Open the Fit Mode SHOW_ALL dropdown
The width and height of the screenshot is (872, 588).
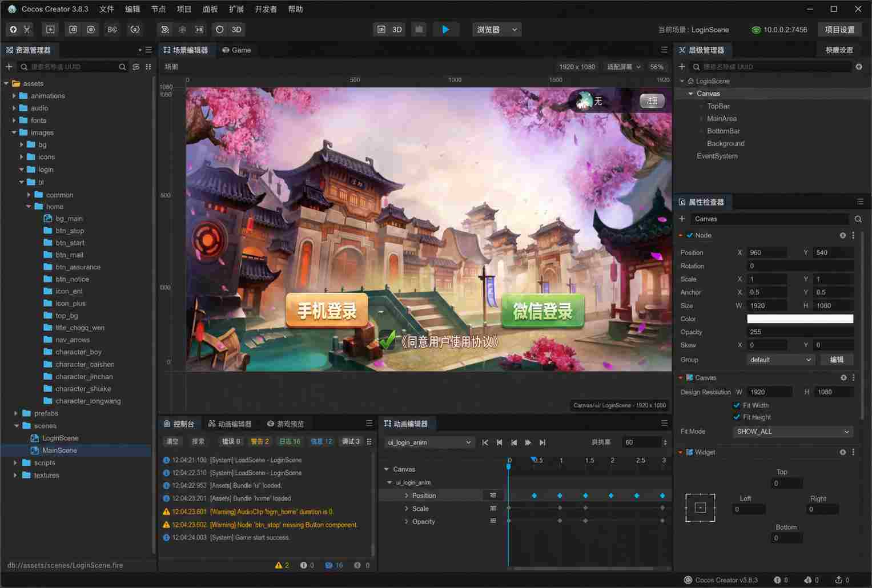click(793, 432)
